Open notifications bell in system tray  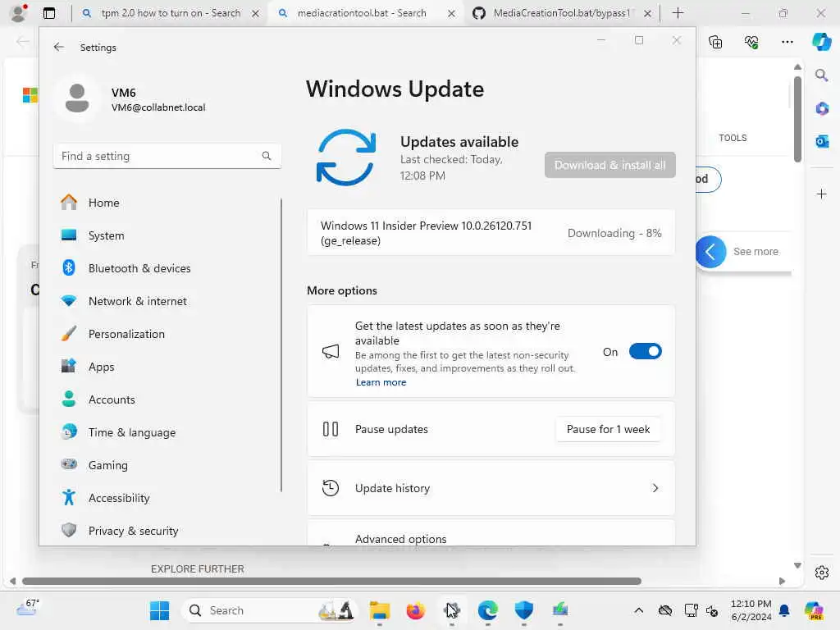[784, 610]
